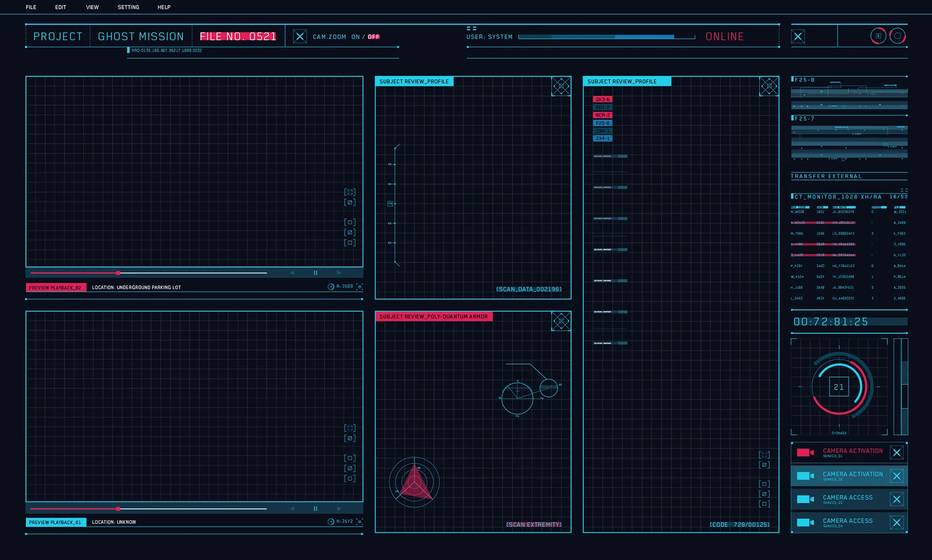The width and height of the screenshot is (932, 560).
Task: Click the camera snapshot icon beside R-3569
Action: pos(359,287)
